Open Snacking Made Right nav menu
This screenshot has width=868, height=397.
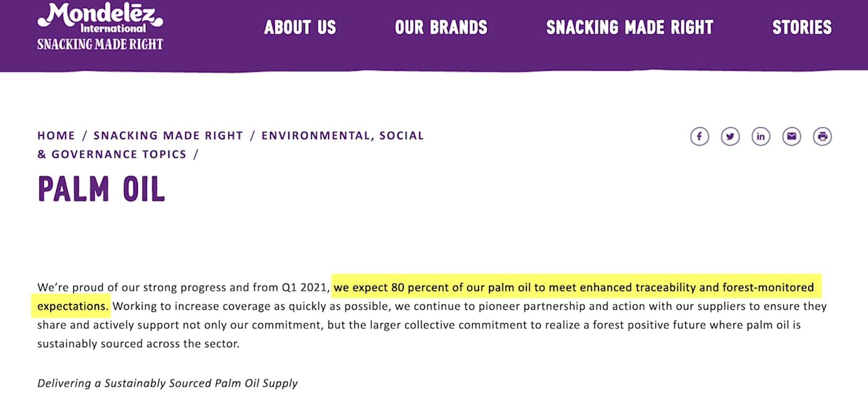630,27
